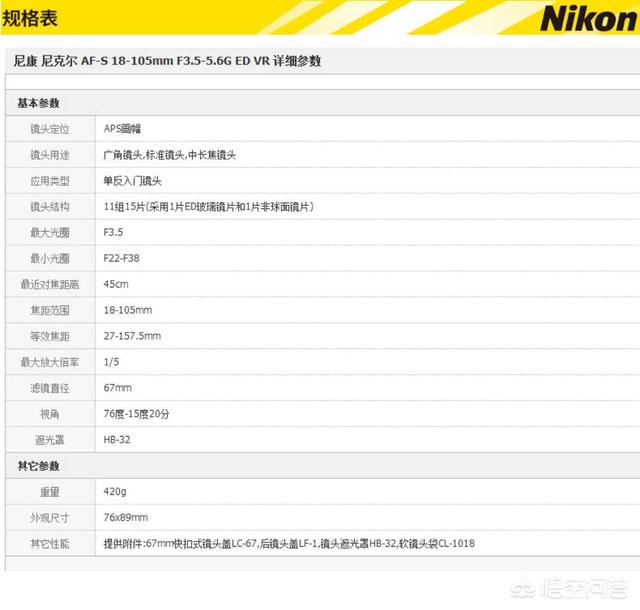Viewport: 640px width, 610px height.
Task: Click the 外观尺寸 row label
Action: pyautogui.click(x=50, y=518)
